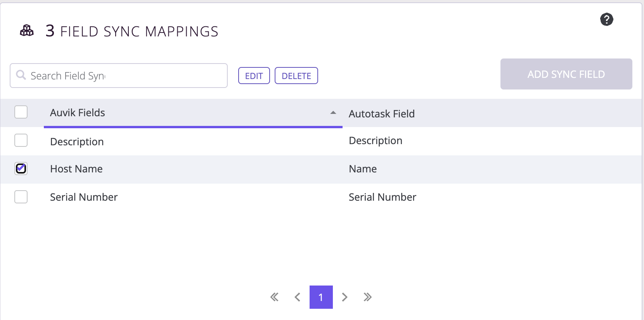
Task: Go to first page with double-left arrows
Action: (274, 297)
